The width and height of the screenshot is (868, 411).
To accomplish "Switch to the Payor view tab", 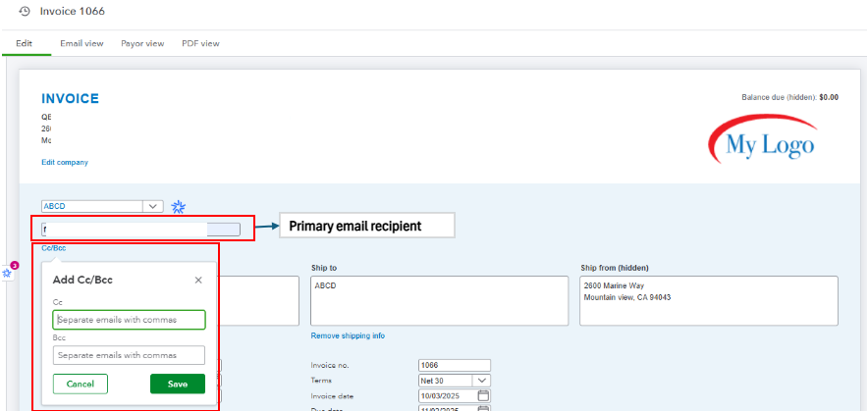I will click(142, 43).
